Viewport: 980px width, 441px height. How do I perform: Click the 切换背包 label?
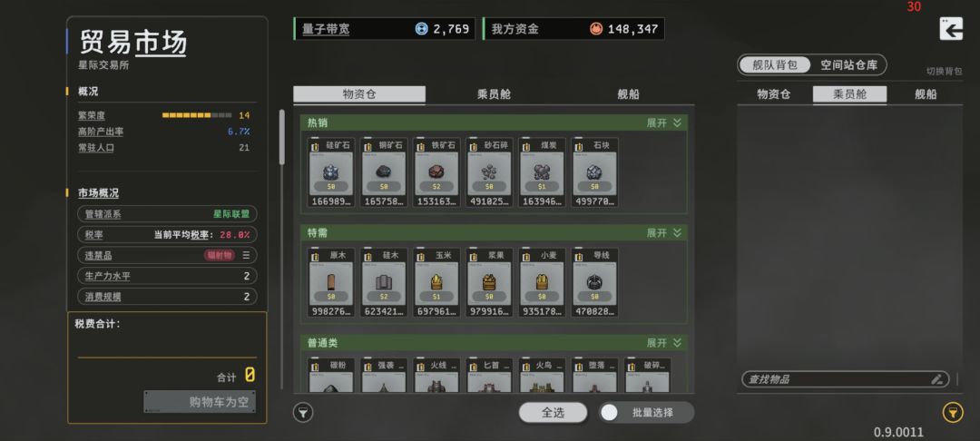point(944,71)
